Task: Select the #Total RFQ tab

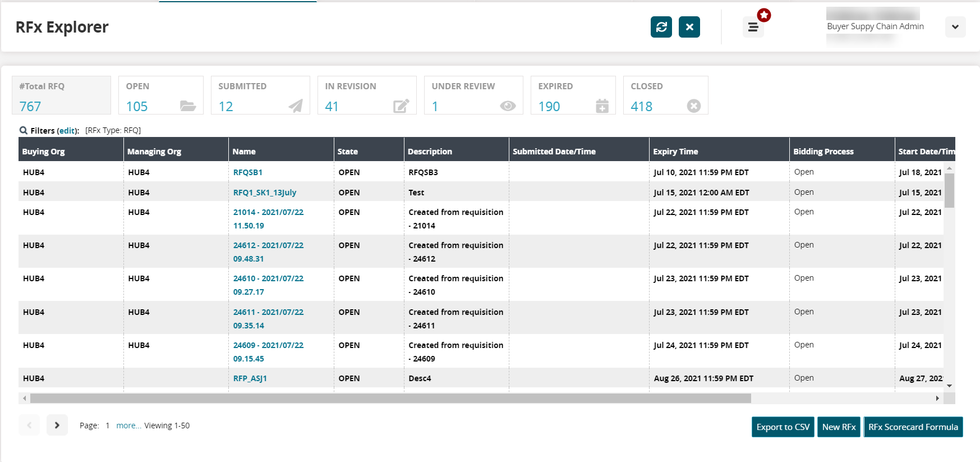Action: [61, 95]
